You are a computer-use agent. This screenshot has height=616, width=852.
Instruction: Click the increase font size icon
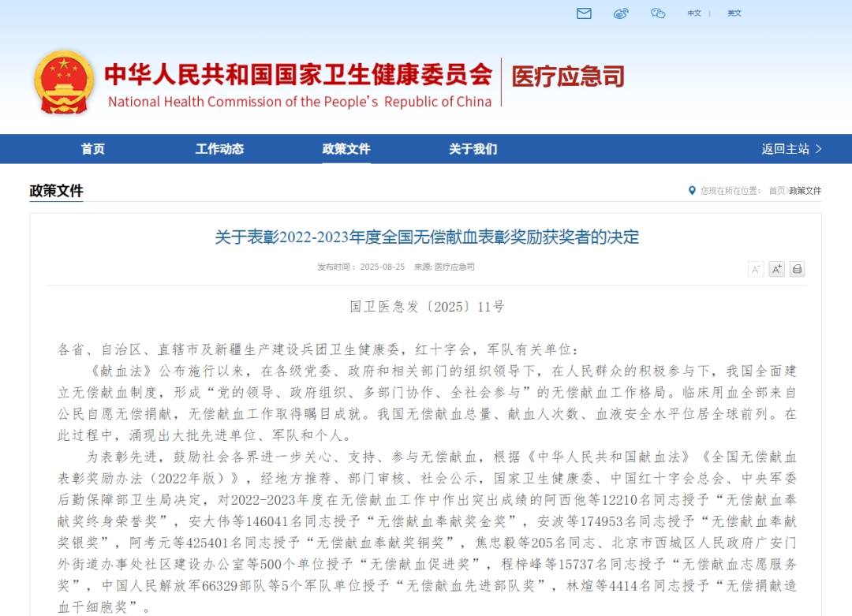point(776,269)
